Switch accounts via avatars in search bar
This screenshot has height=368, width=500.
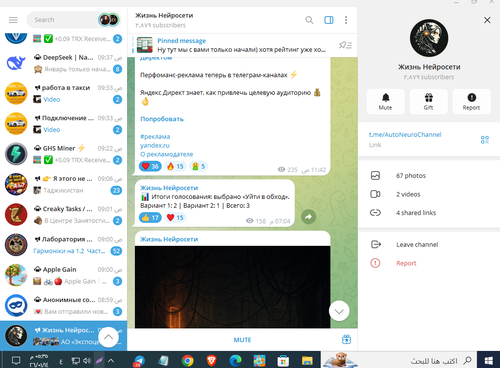(109, 20)
